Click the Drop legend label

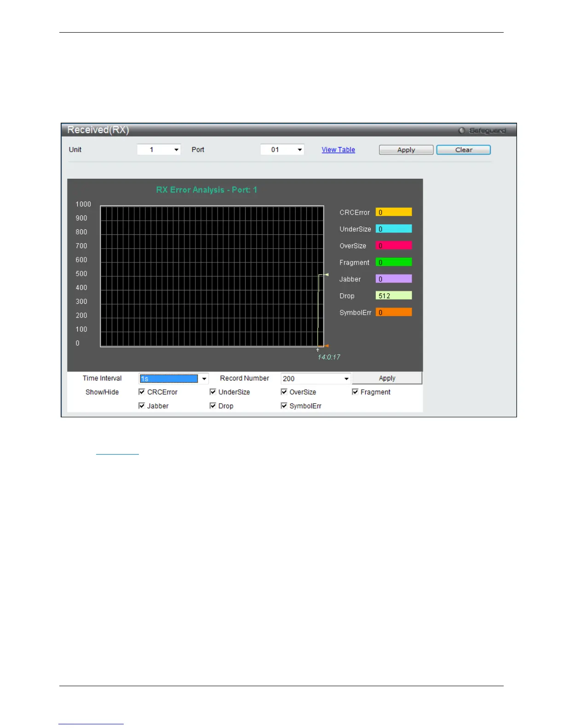tap(347, 296)
